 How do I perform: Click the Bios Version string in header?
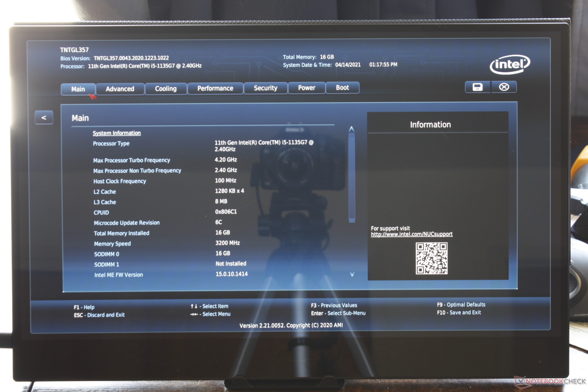click(x=131, y=58)
